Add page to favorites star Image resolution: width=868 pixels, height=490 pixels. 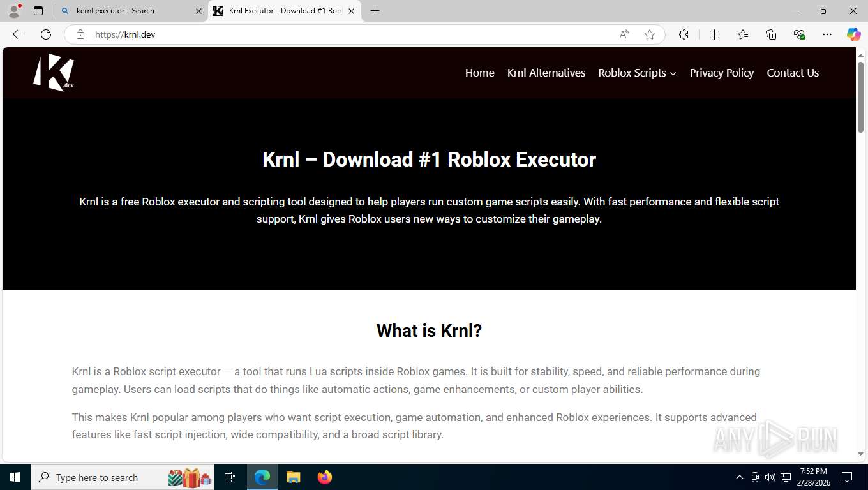(650, 34)
